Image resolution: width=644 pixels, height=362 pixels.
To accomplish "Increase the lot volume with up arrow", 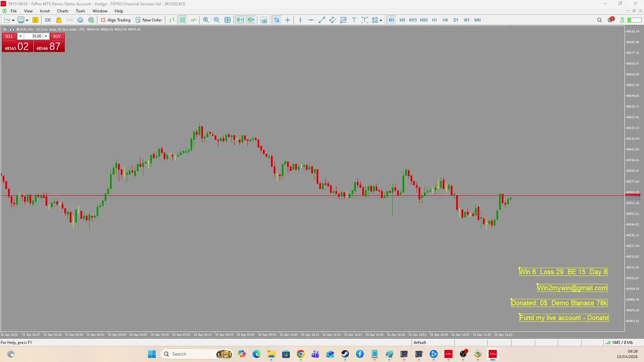I will 46,36.
